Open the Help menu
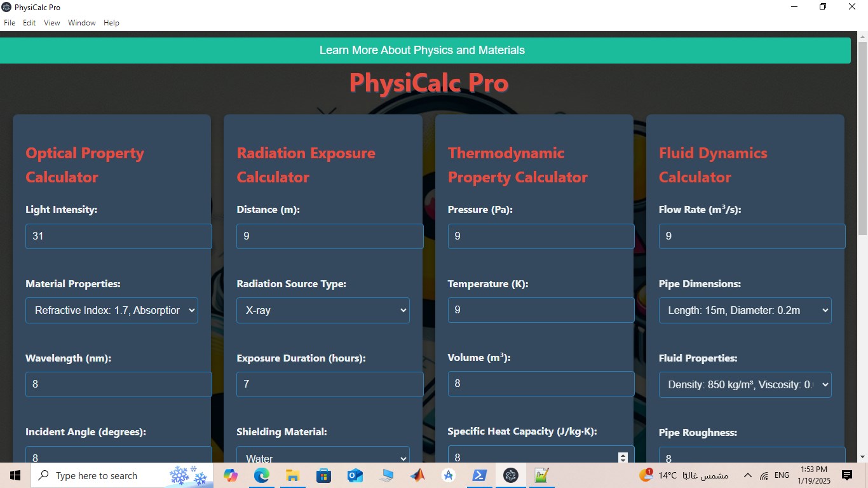Image resolution: width=868 pixels, height=488 pixels. pyautogui.click(x=111, y=23)
